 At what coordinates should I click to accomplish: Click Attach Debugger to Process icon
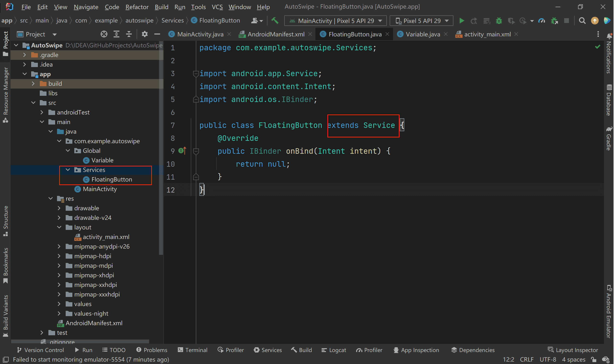(x=554, y=21)
